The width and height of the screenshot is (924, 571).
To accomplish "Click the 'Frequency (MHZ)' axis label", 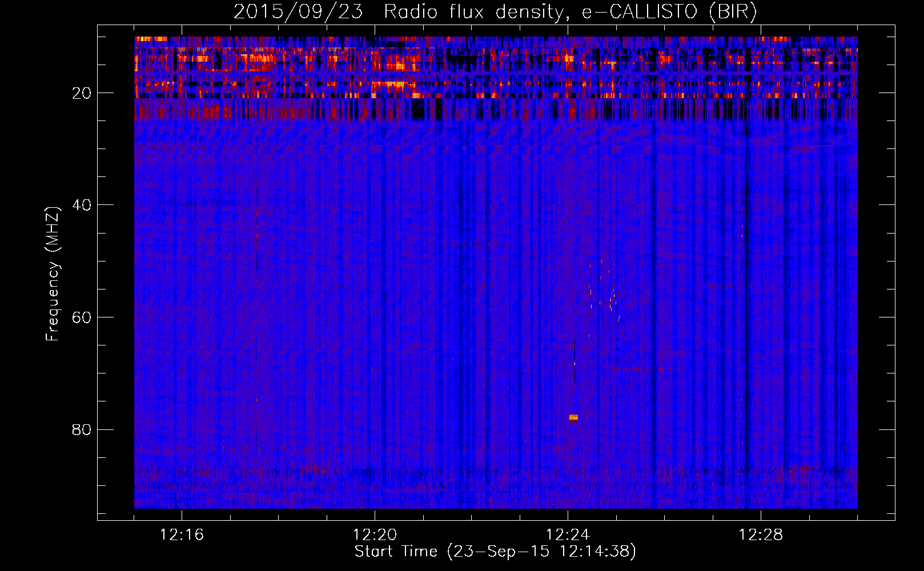I will (53, 275).
